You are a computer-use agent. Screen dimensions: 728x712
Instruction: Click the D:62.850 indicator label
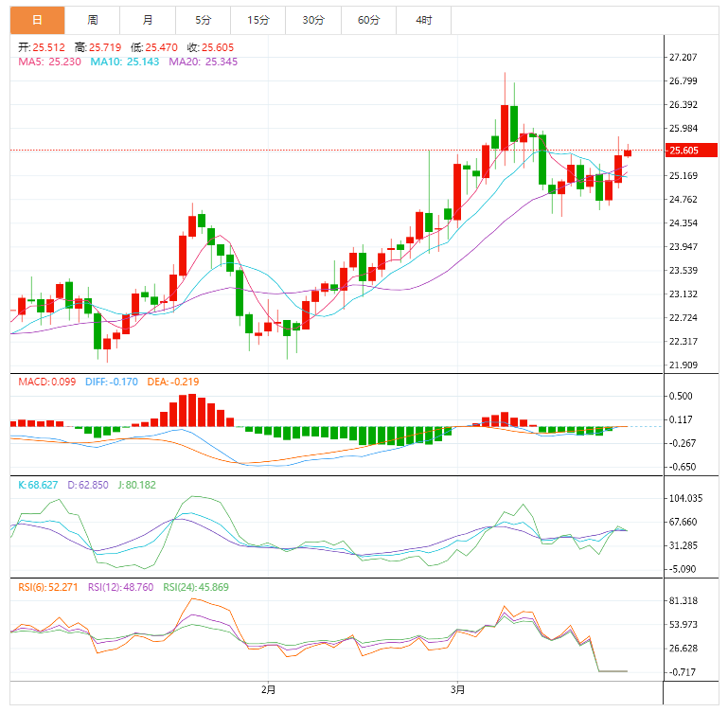(88, 485)
